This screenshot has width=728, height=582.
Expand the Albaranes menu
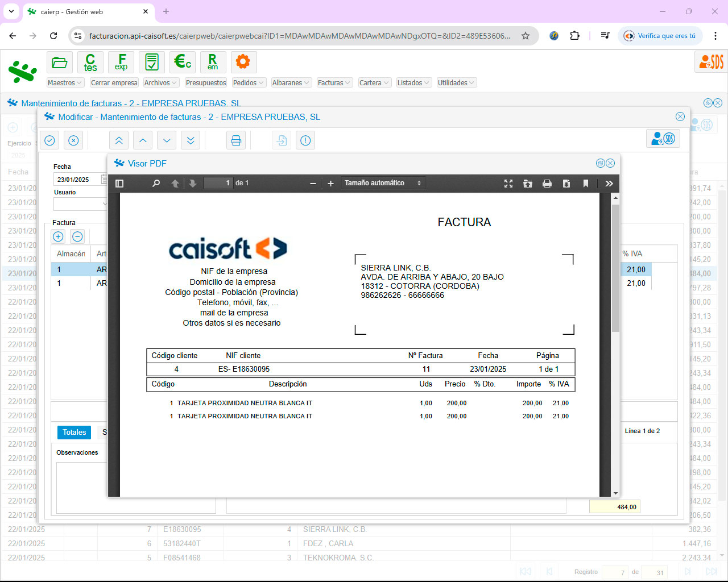[291, 83]
